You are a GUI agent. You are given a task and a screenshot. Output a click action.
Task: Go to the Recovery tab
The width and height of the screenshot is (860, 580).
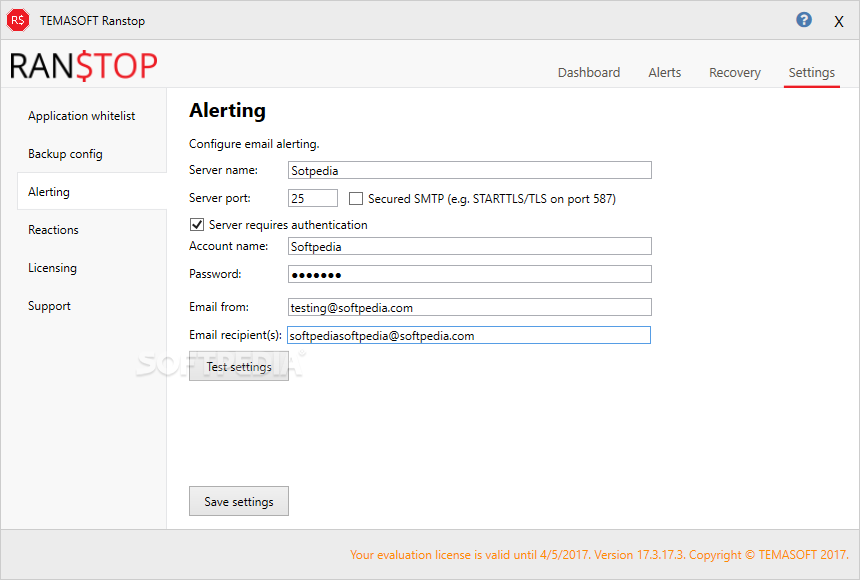click(x=734, y=72)
